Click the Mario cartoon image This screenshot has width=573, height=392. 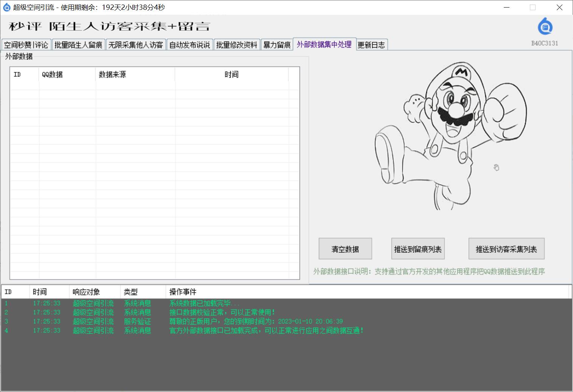450,135
